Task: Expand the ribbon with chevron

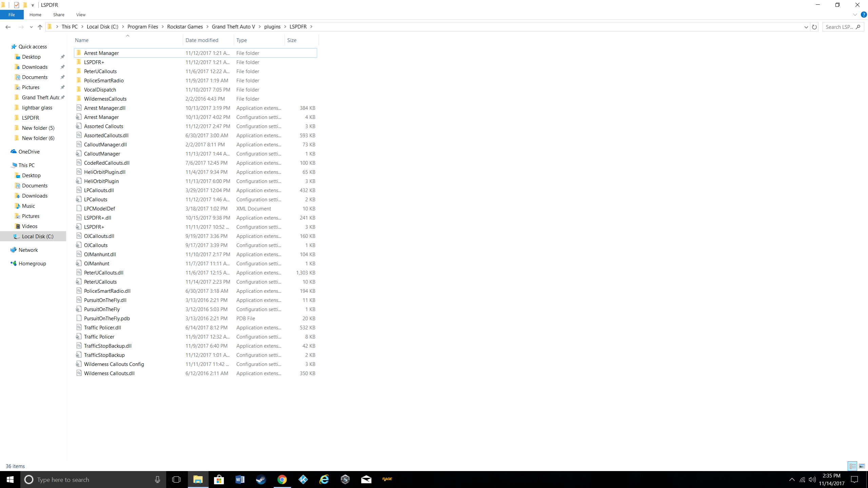Action: point(855,15)
